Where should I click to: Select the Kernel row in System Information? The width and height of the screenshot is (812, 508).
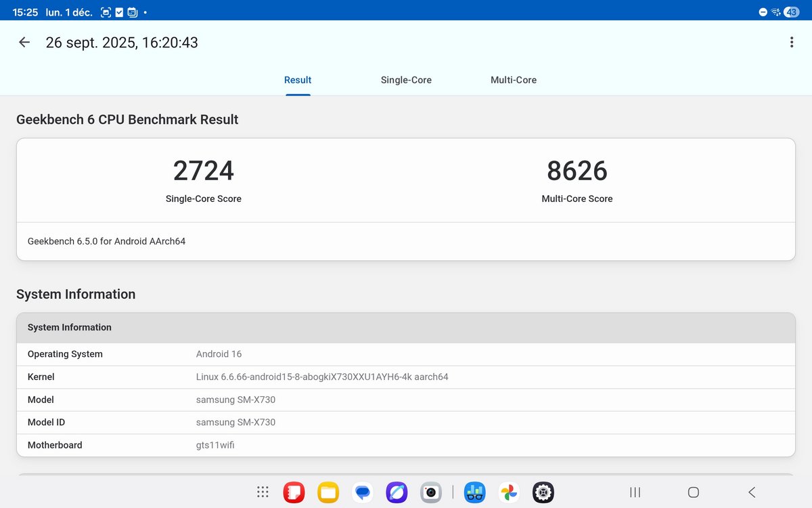pos(271,377)
